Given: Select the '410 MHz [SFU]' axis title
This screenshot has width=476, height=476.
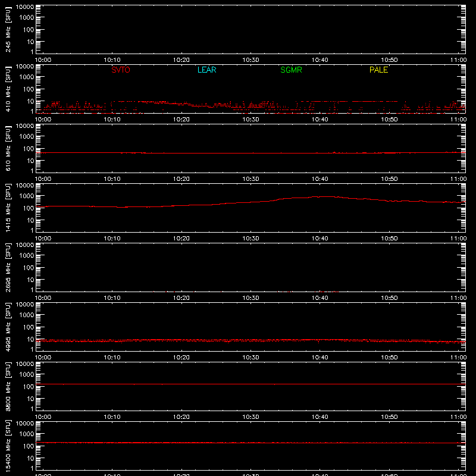Looking at the screenshot, I should coord(8,89).
